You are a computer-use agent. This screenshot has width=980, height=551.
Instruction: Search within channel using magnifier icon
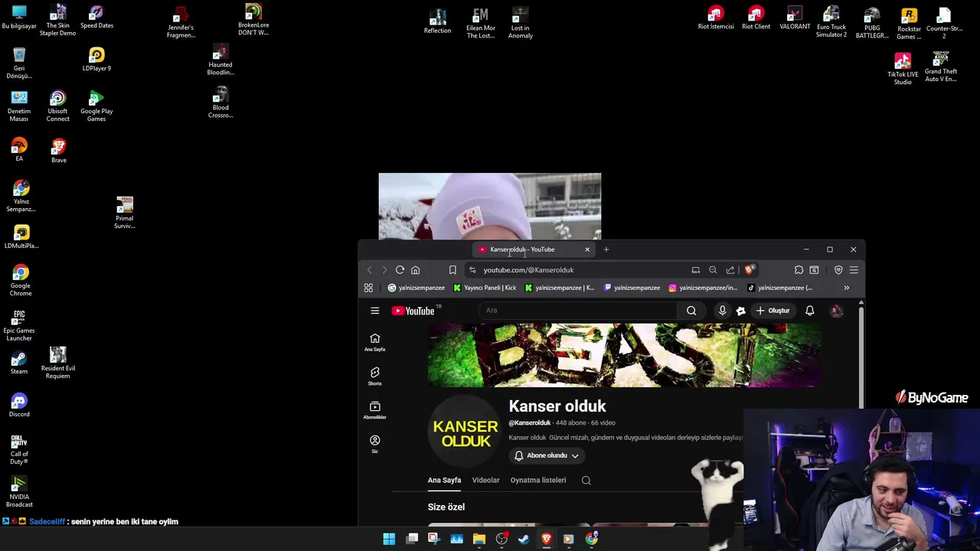coord(586,481)
